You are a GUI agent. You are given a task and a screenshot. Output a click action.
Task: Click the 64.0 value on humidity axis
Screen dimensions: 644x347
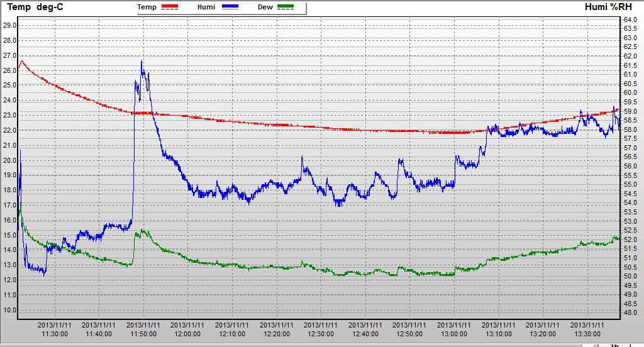[x=630, y=20]
